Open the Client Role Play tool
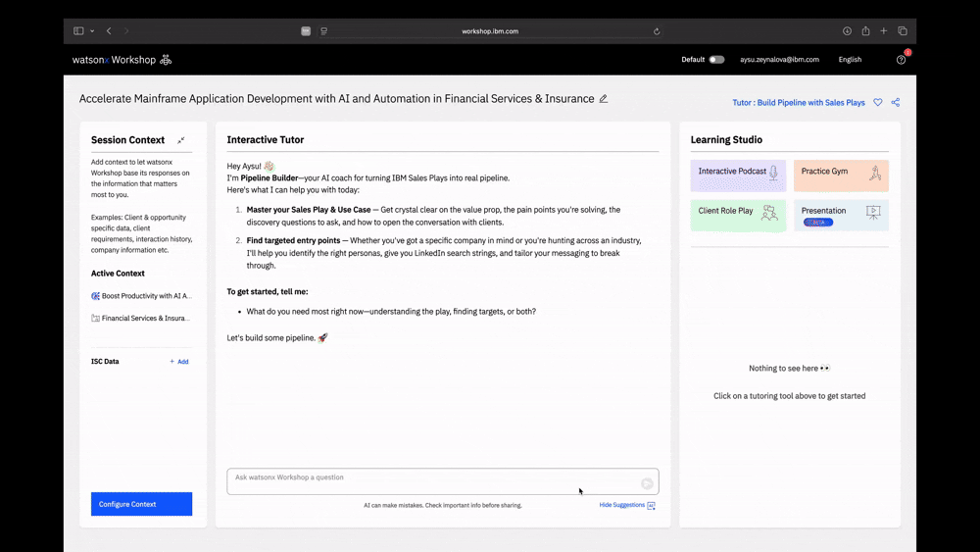 (738, 216)
